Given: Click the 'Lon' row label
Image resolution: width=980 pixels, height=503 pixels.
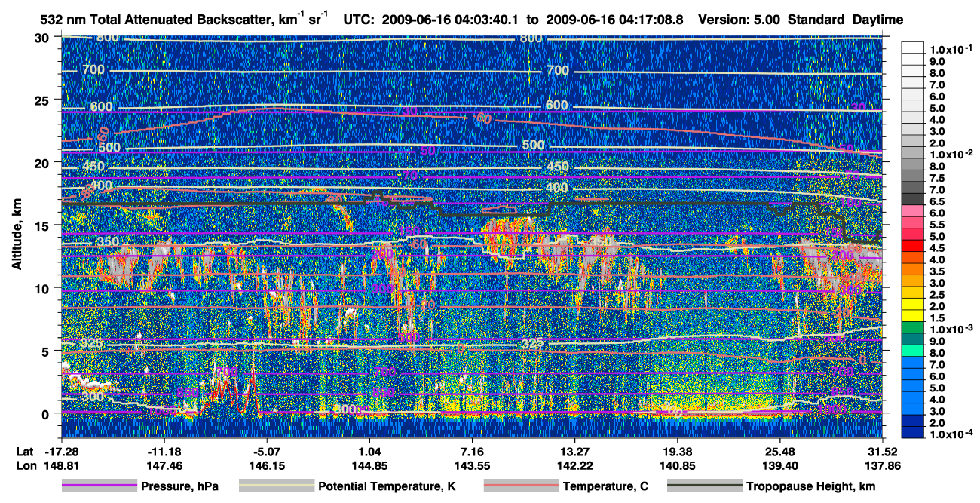Looking at the screenshot, I should (x=26, y=467).
